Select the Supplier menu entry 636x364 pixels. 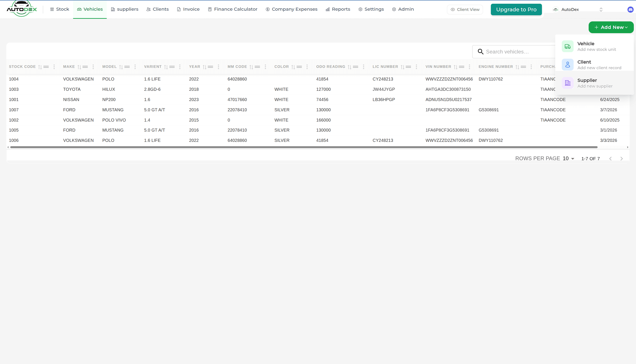pyautogui.click(x=595, y=83)
